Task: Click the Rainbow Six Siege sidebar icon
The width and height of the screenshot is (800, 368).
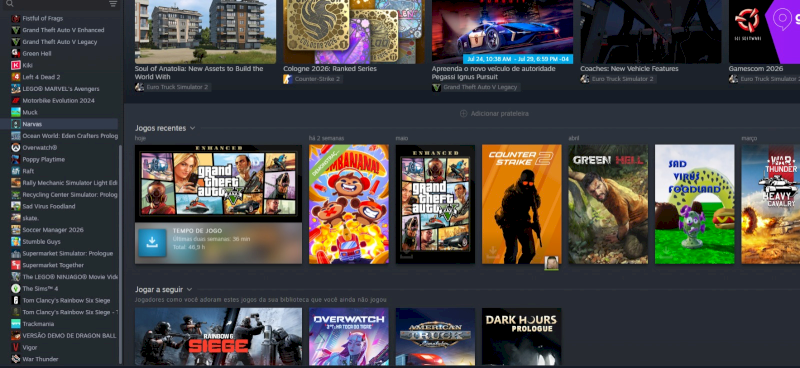Action: click(16, 300)
